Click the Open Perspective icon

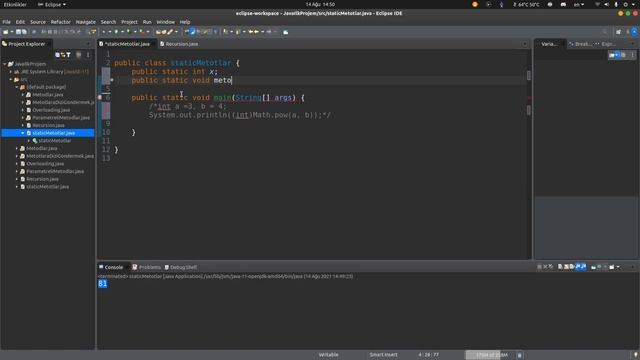[x=618, y=32]
